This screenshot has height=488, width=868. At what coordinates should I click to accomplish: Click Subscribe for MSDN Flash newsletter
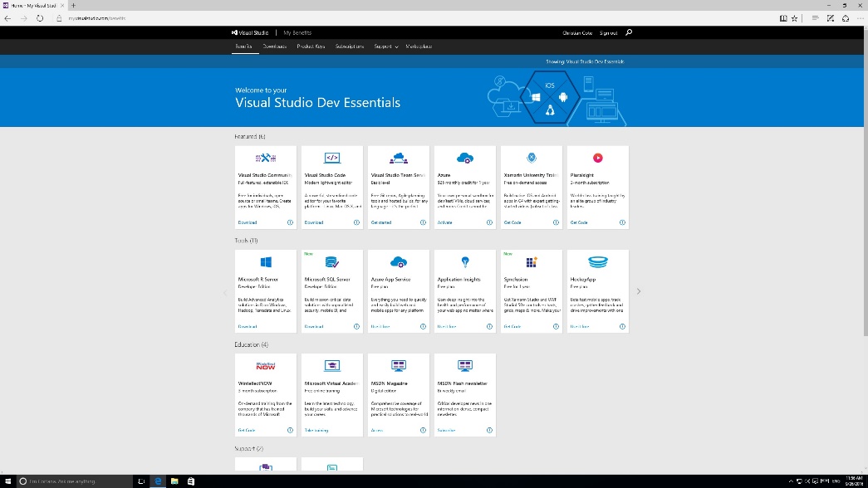point(446,430)
